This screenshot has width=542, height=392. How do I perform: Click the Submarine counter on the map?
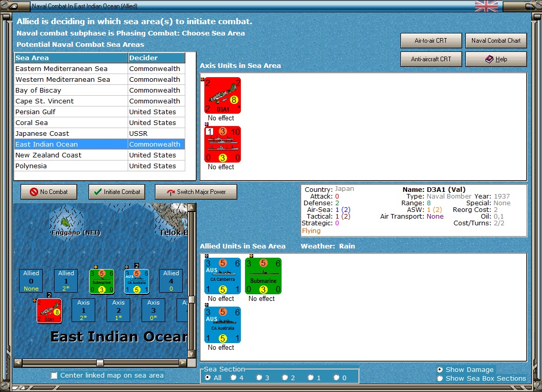[101, 281]
